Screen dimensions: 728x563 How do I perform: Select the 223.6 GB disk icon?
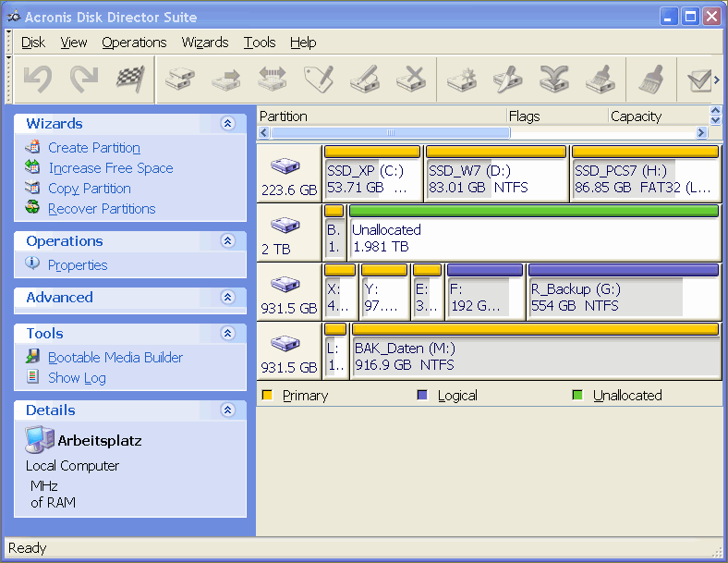285,165
